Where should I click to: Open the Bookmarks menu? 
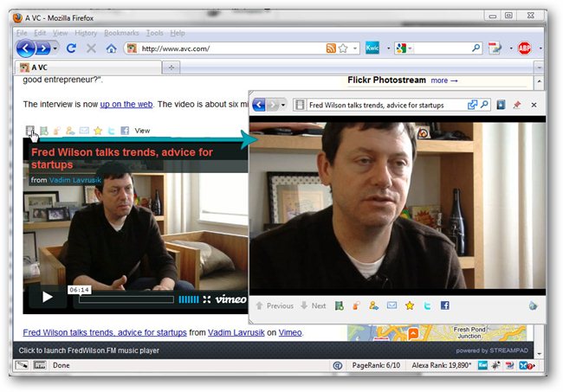(x=121, y=33)
